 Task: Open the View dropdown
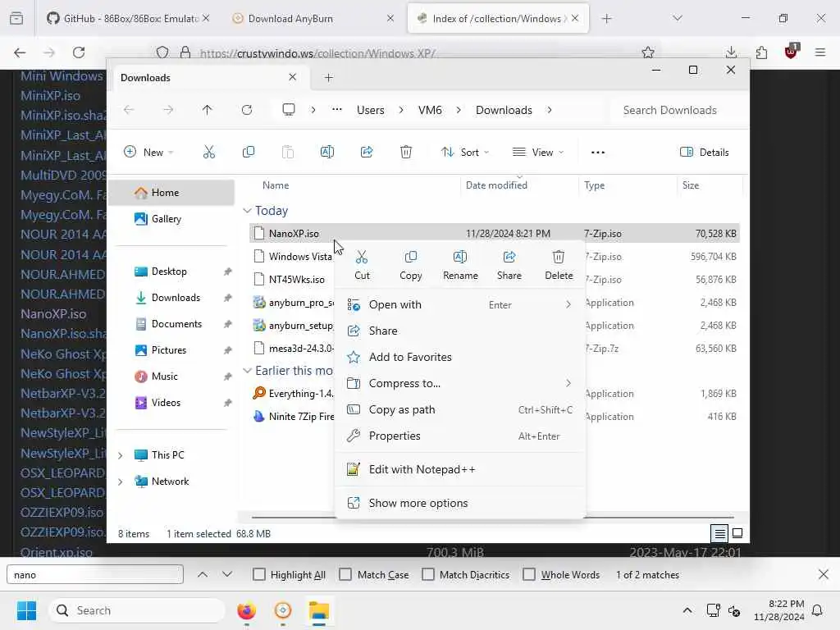(x=538, y=152)
